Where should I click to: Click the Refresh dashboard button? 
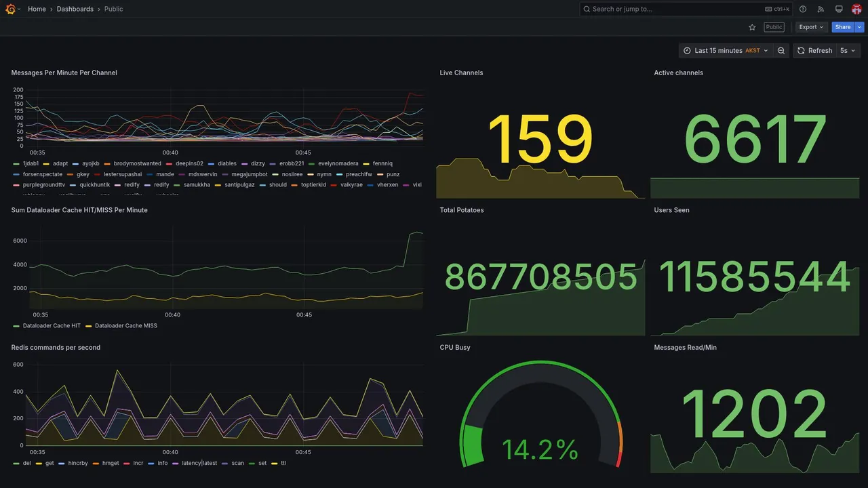[x=814, y=51]
